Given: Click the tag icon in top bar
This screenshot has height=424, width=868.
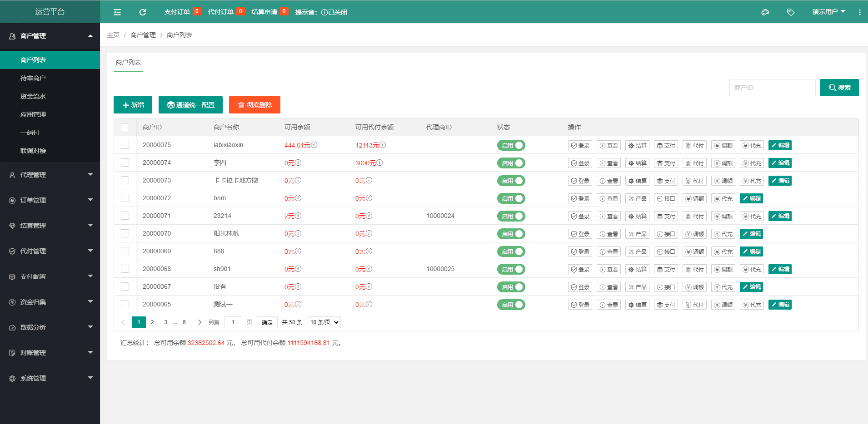Looking at the screenshot, I should click(791, 12).
